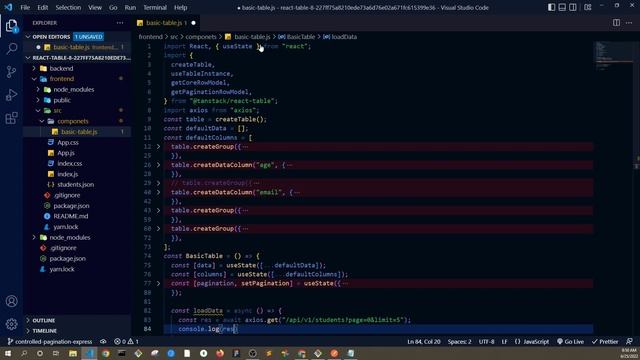Open README.md file
Screen dimensions: 640x360
click(71, 216)
